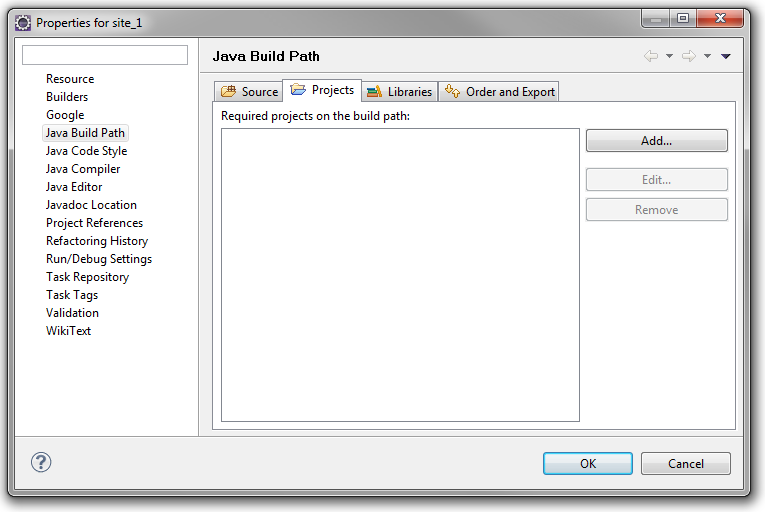This screenshot has width=765, height=512.
Task: Click the Add... button
Action: 656,141
